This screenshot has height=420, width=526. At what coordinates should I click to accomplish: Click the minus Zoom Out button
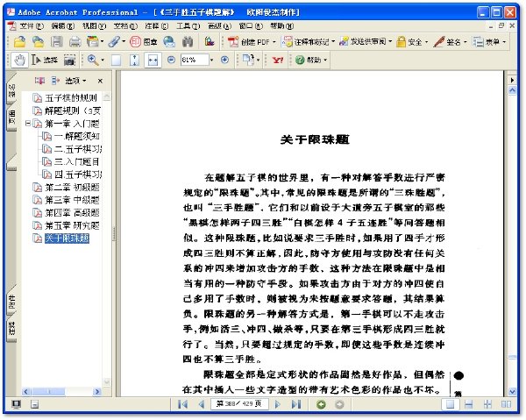[x=172, y=60]
